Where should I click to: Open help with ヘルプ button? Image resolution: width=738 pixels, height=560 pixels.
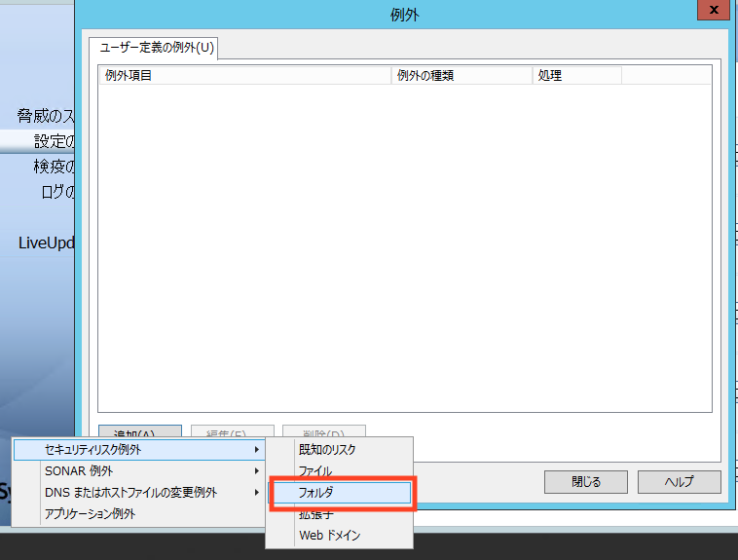click(x=679, y=482)
